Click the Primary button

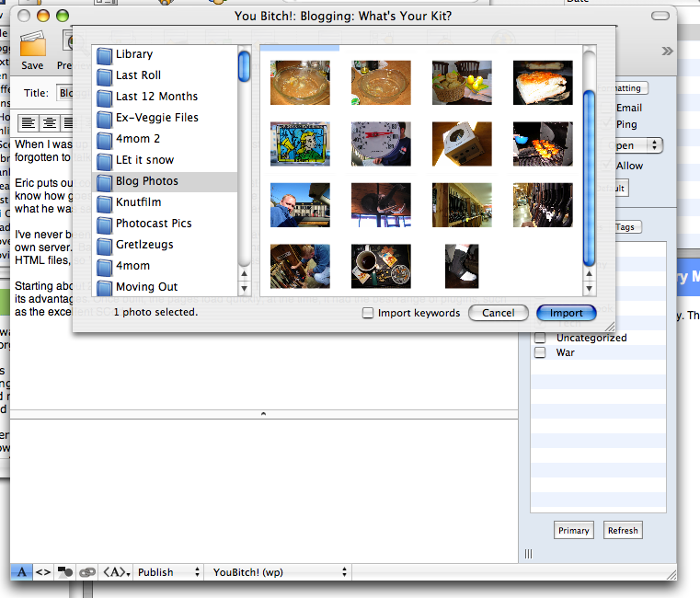[x=574, y=530]
